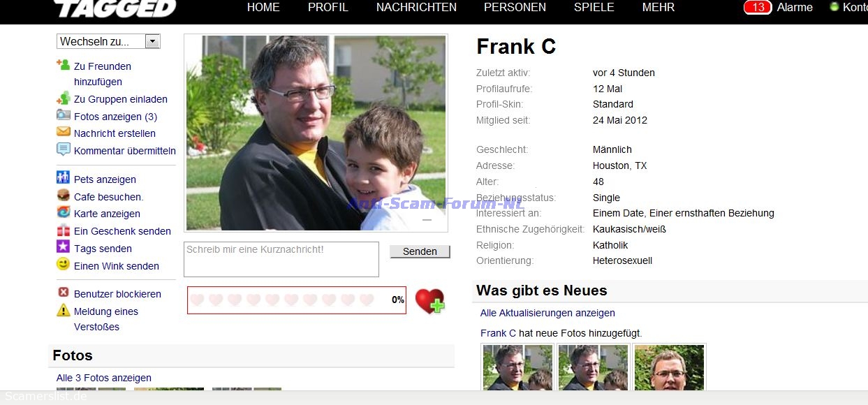Click the invite to groups icon

point(63,98)
